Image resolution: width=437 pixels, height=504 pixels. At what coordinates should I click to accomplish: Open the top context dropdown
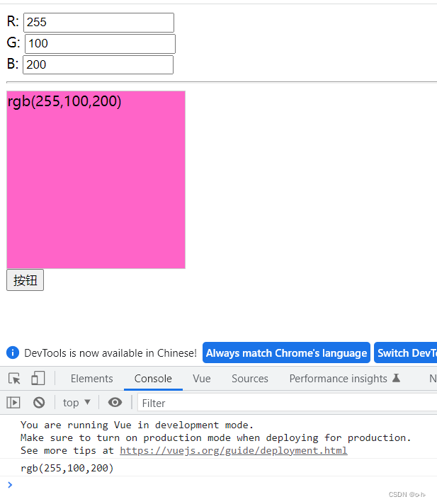(76, 403)
